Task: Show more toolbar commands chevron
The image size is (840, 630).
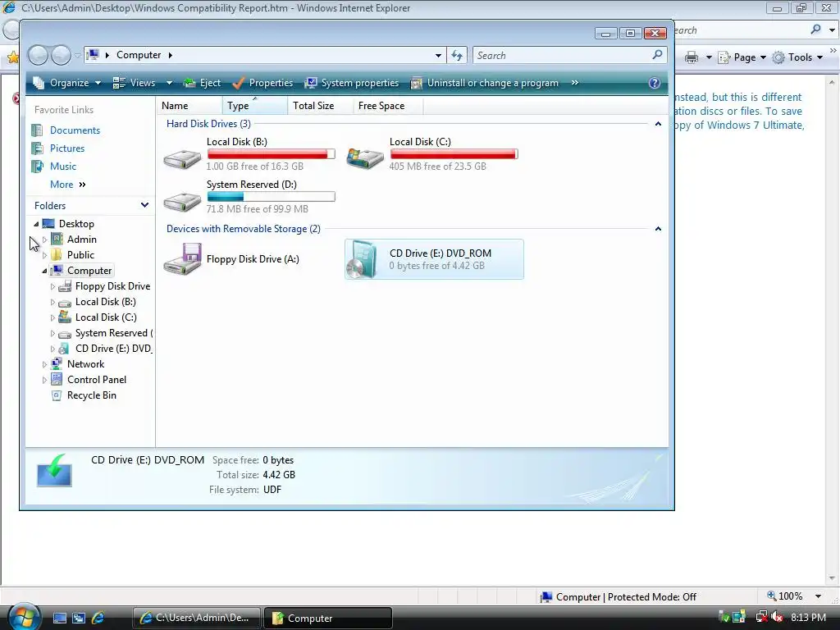Action: click(x=575, y=83)
